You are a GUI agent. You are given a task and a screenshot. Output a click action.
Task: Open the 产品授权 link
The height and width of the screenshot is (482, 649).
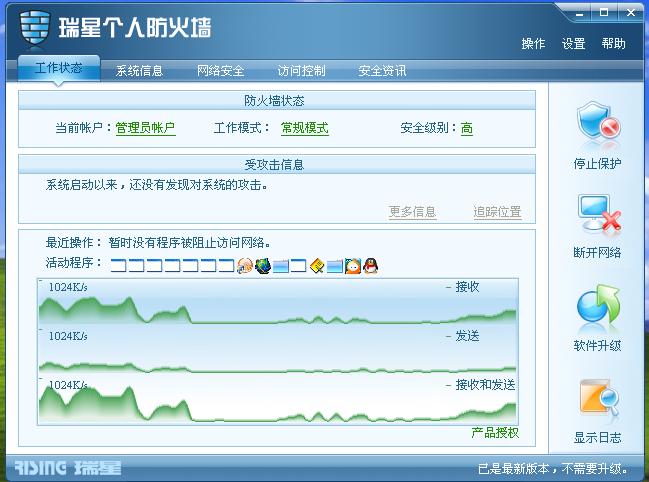click(495, 433)
